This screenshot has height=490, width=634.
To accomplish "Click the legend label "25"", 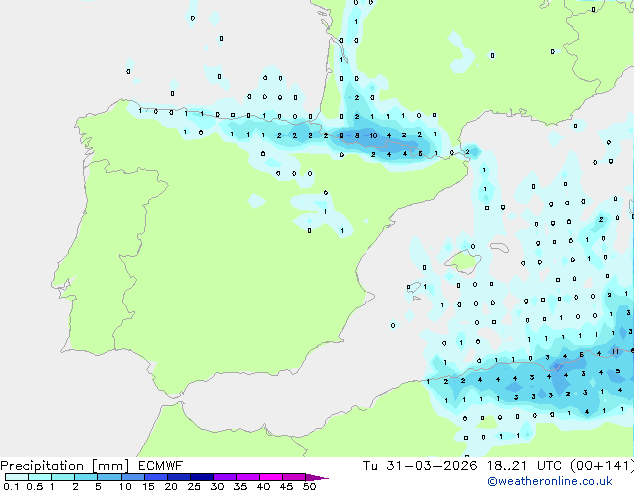I will [x=194, y=486].
